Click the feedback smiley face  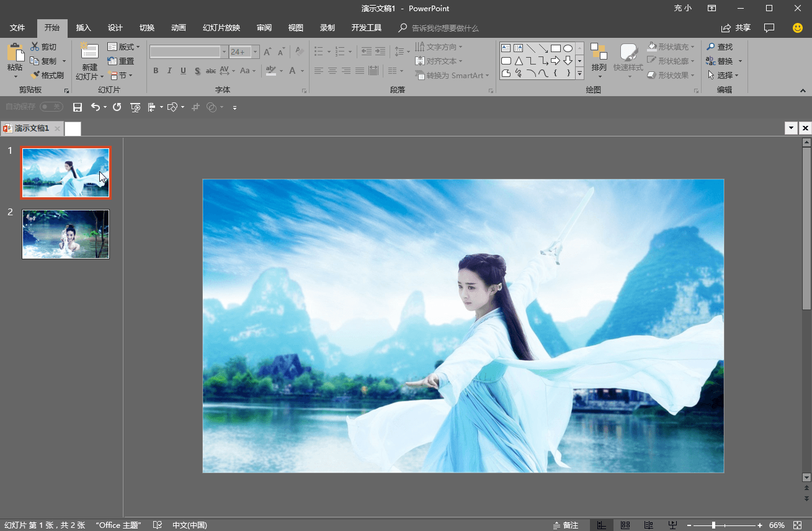click(x=798, y=28)
